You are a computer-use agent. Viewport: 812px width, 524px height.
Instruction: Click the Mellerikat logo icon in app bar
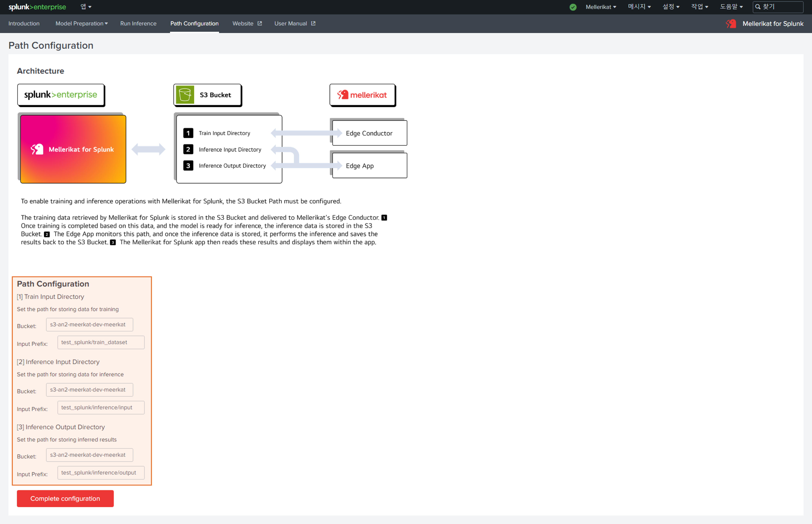(731, 23)
